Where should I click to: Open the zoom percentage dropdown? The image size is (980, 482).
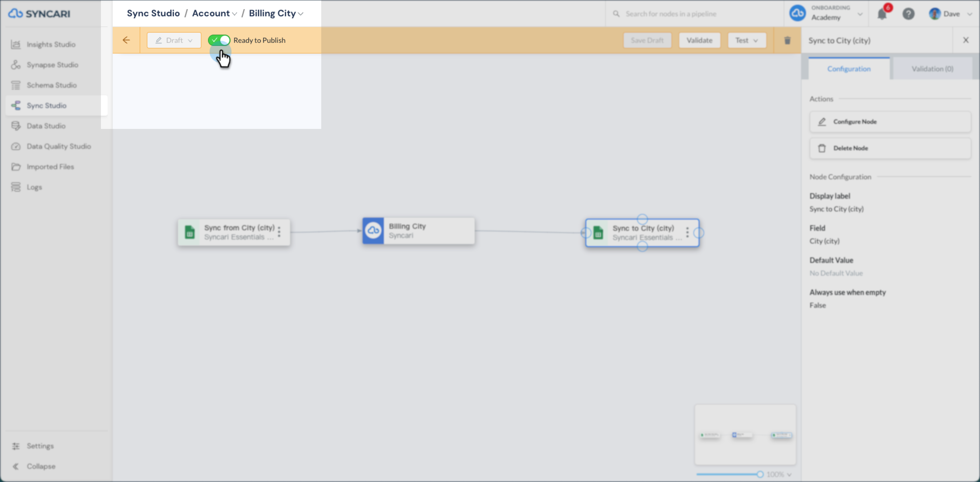pos(779,474)
